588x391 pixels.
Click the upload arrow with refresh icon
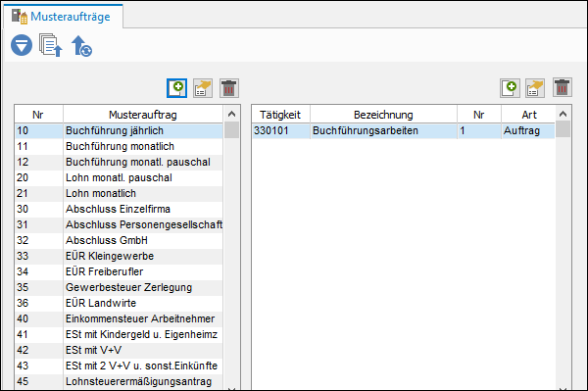[x=81, y=46]
